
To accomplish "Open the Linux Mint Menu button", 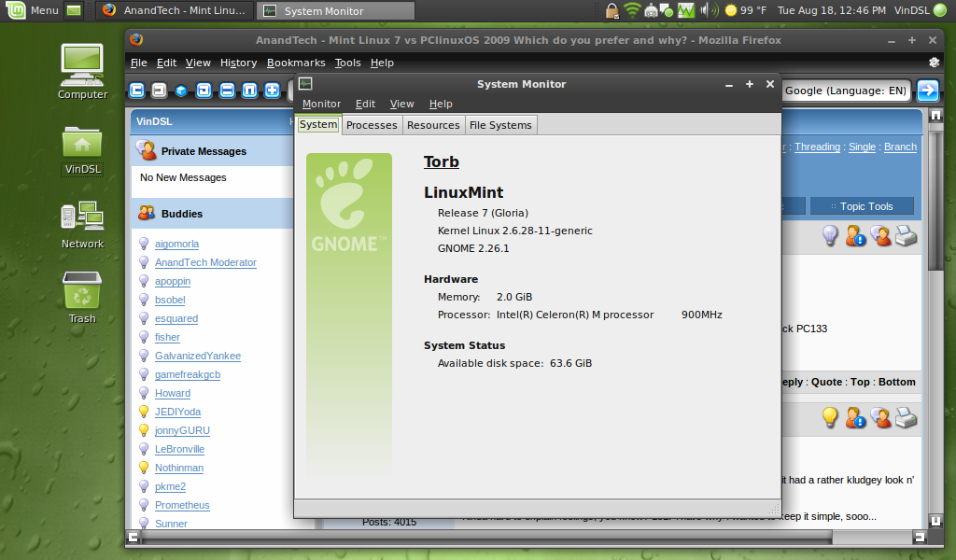I will pos(32,10).
